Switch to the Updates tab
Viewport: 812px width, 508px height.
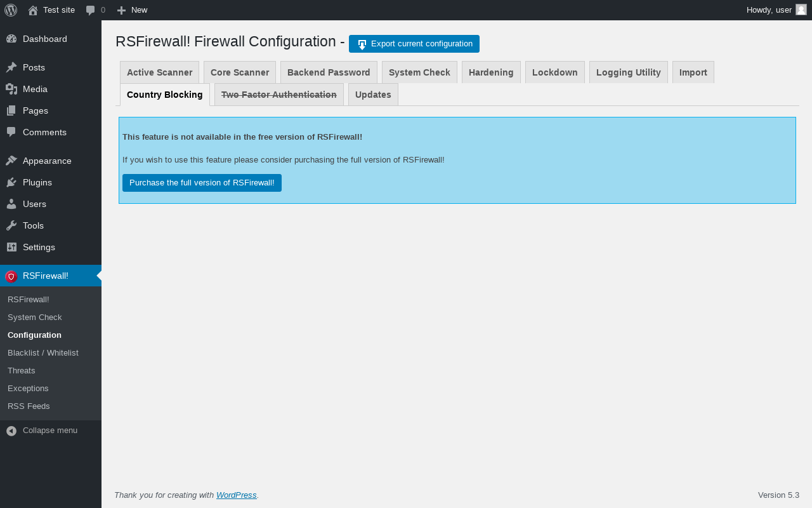pos(373,95)
